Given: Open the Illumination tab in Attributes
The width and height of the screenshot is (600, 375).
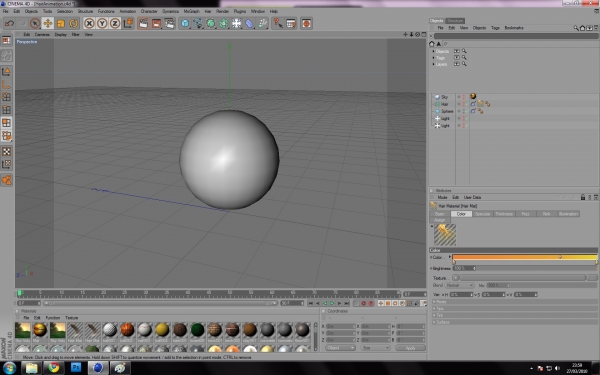Looking at the screenshot, I should 568,214.
